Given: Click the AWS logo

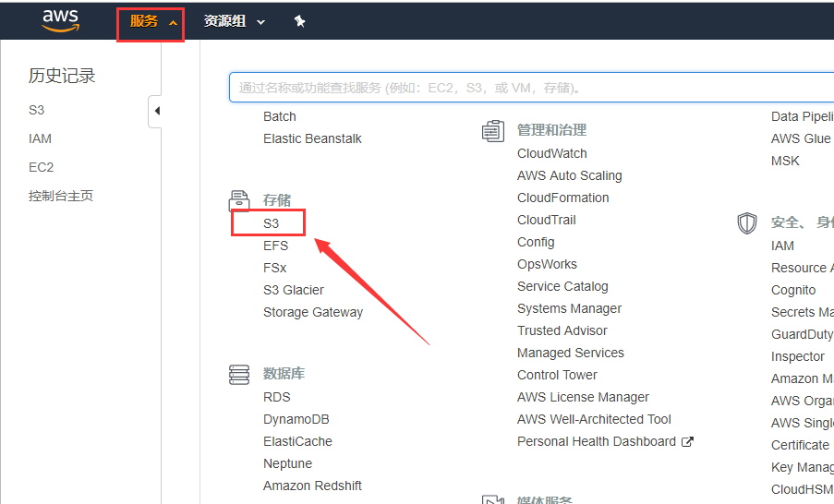Looking at the screenshot, I should [x=61, y=20].
